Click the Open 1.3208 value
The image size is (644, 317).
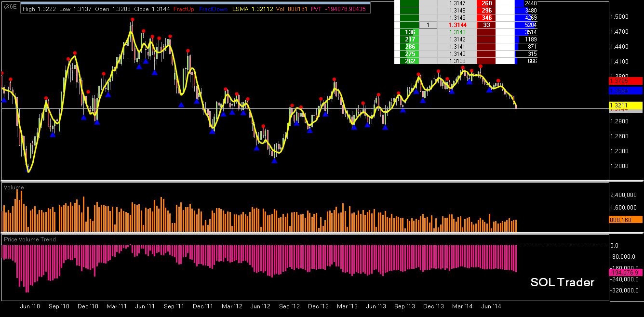(113, 9)
